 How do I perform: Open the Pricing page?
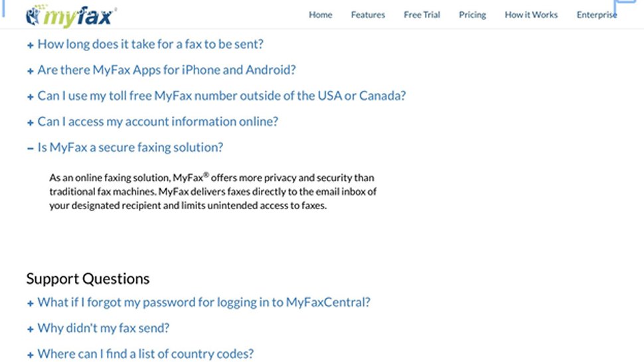(472, 15)
